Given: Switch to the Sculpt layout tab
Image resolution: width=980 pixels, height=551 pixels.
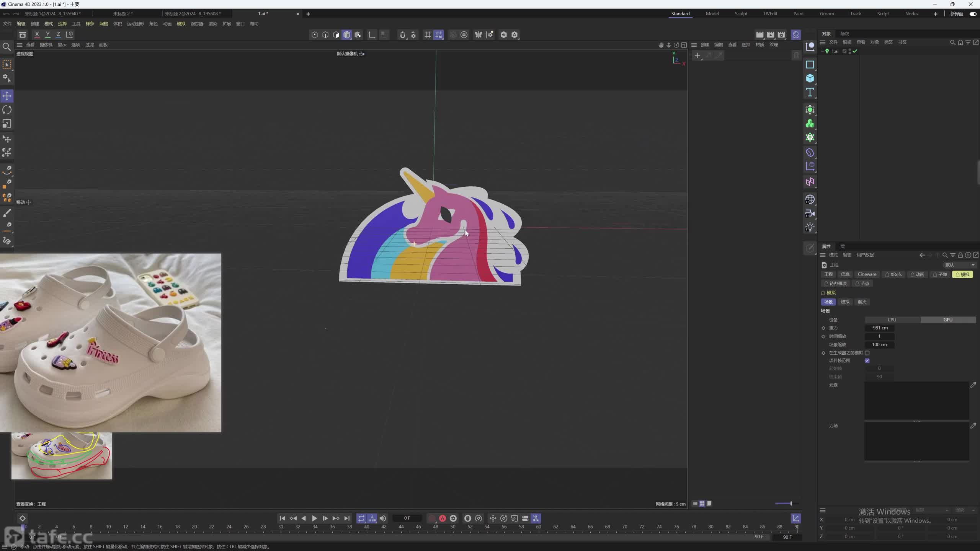Looking at the screenshot, I should pyautogui.click(x=741, y=14).
